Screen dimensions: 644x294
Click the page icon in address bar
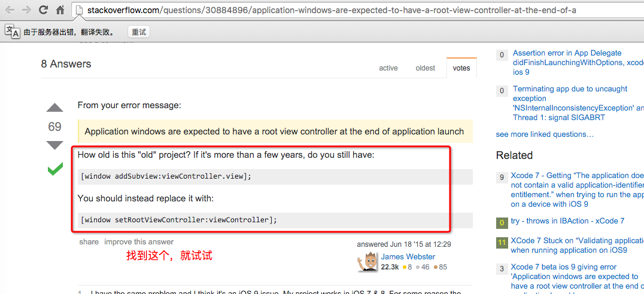79,10
